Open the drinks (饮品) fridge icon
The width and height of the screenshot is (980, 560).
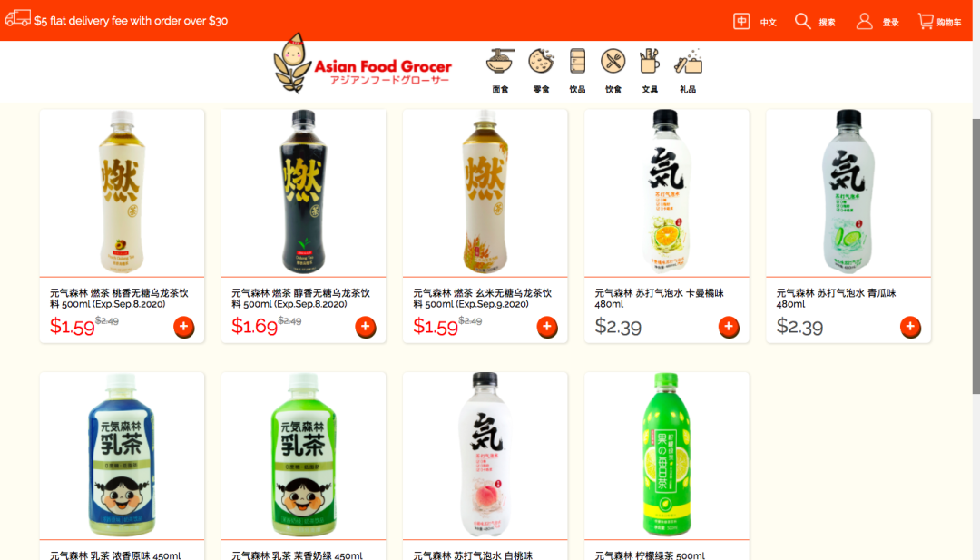[577, 62]
